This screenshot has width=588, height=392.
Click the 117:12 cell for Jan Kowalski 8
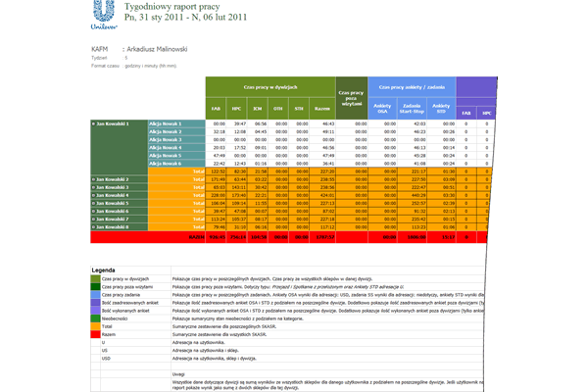tap(322, 227)
